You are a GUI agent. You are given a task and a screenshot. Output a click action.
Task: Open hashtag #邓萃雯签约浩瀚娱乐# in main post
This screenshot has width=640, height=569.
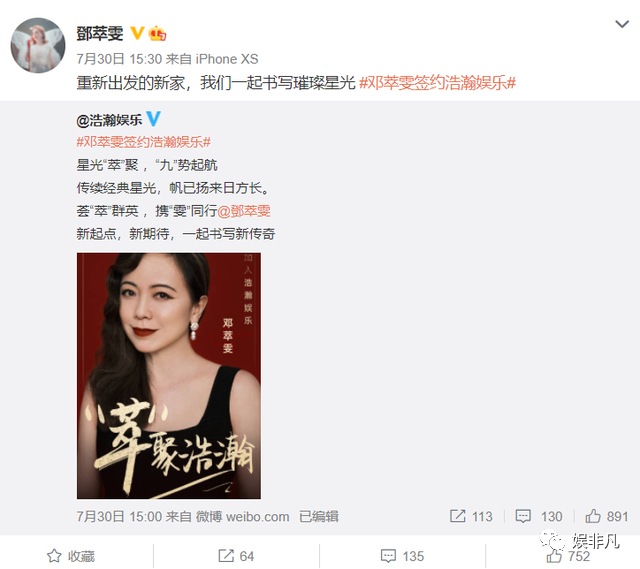pyautogui.click(x=437, y=83)
